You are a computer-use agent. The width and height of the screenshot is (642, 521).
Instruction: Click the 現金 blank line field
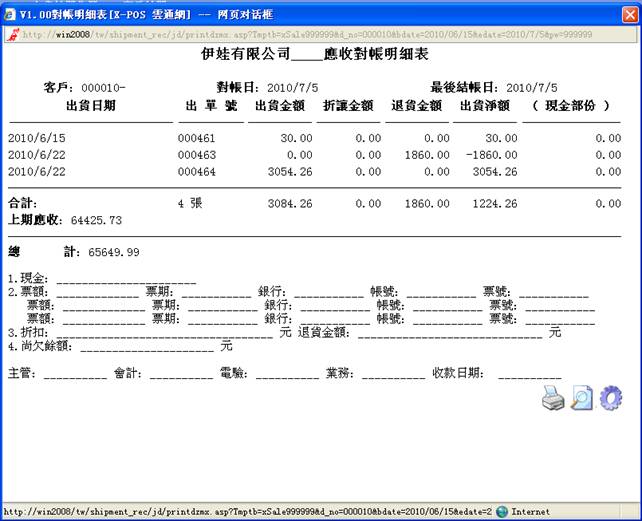126,277
